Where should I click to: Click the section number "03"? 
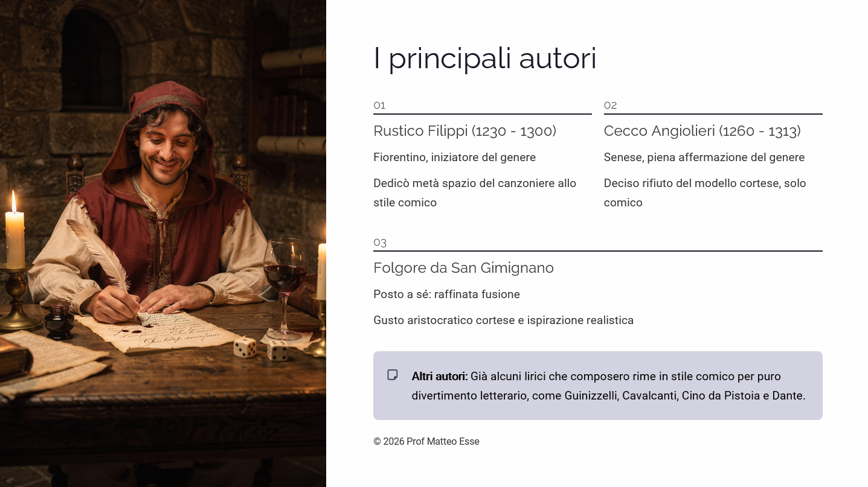tap(380, 243)
